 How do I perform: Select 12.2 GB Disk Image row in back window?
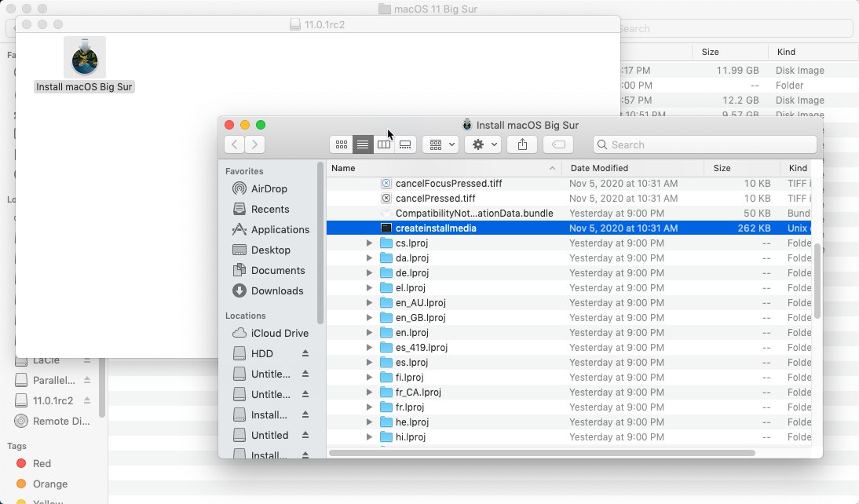pyautogui.click(x=740, y=100)
